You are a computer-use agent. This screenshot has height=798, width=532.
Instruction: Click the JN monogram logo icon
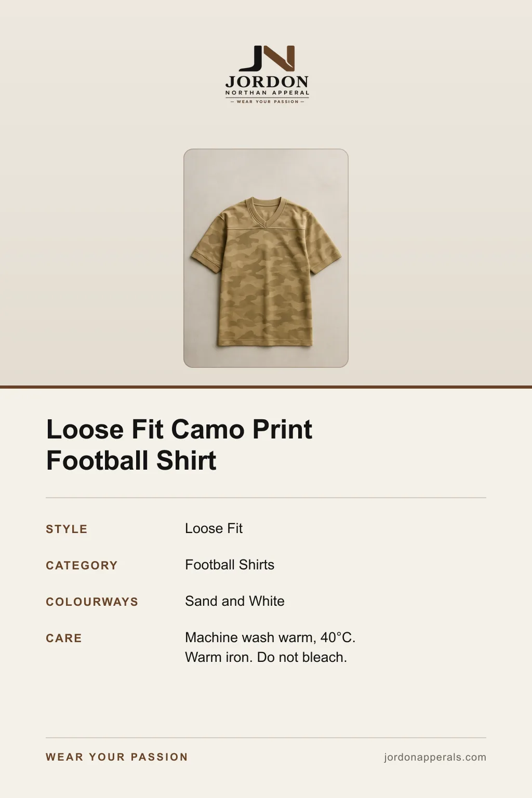pos(267,58)
